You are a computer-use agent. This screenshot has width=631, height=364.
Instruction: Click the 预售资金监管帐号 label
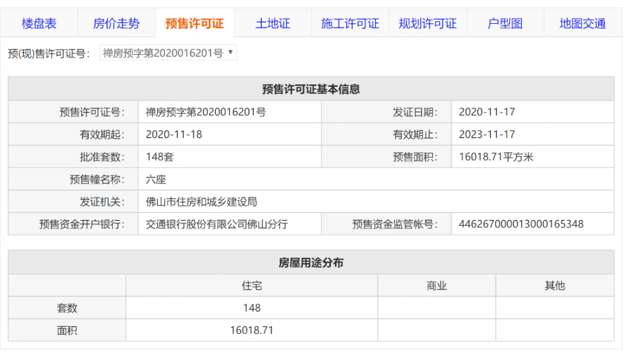(395, 224)
